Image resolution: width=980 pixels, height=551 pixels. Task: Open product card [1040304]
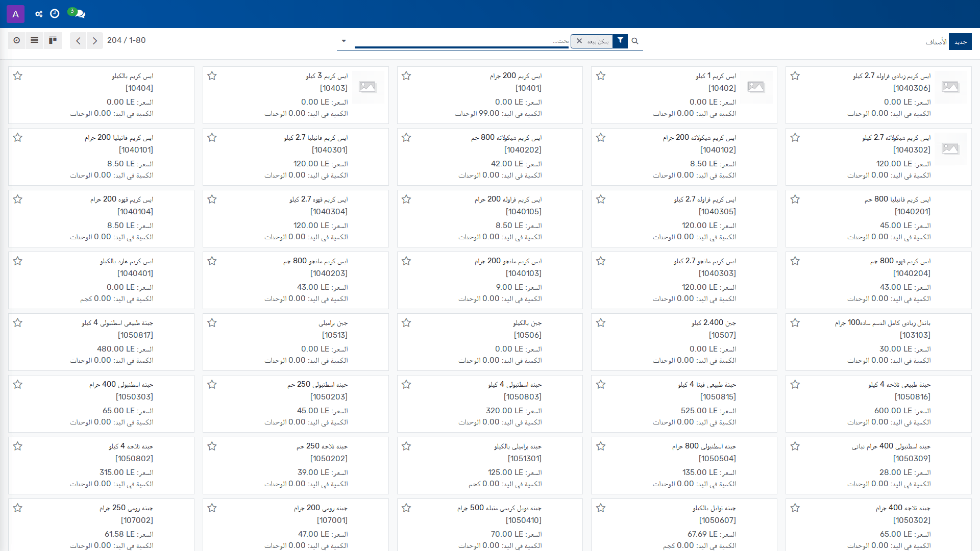(296, 218)
